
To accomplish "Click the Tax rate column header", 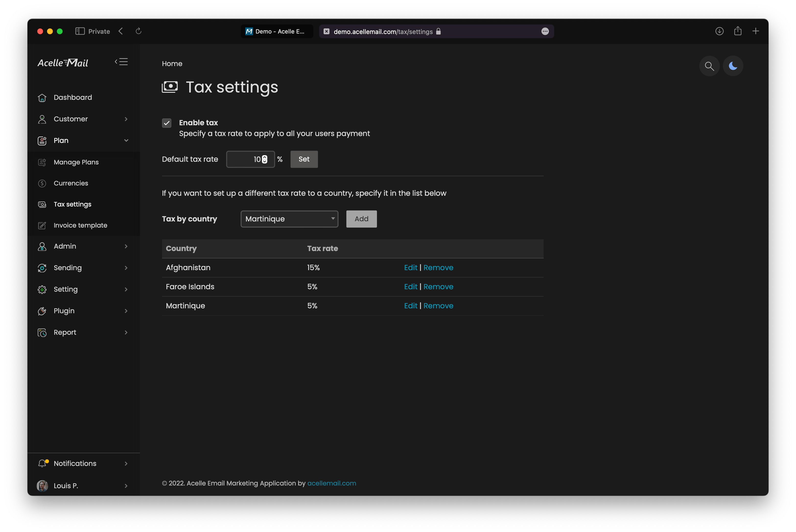I will click(322, 248).
